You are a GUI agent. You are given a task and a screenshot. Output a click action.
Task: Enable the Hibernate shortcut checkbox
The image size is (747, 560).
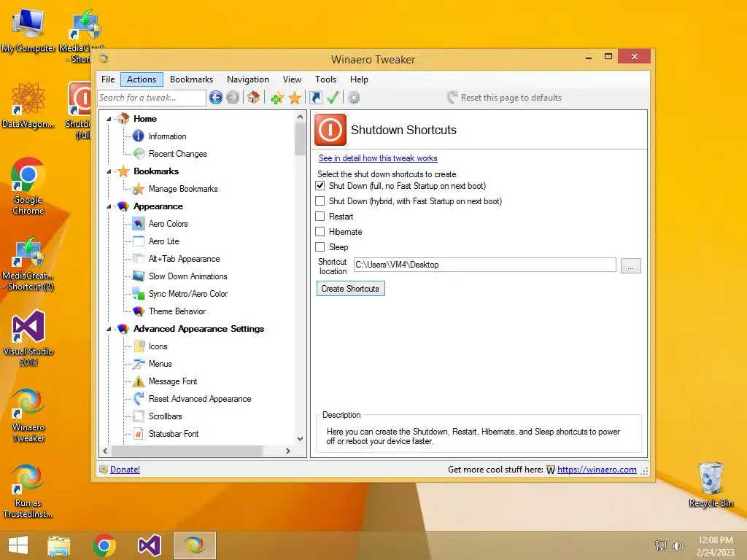tap(320, 231)
